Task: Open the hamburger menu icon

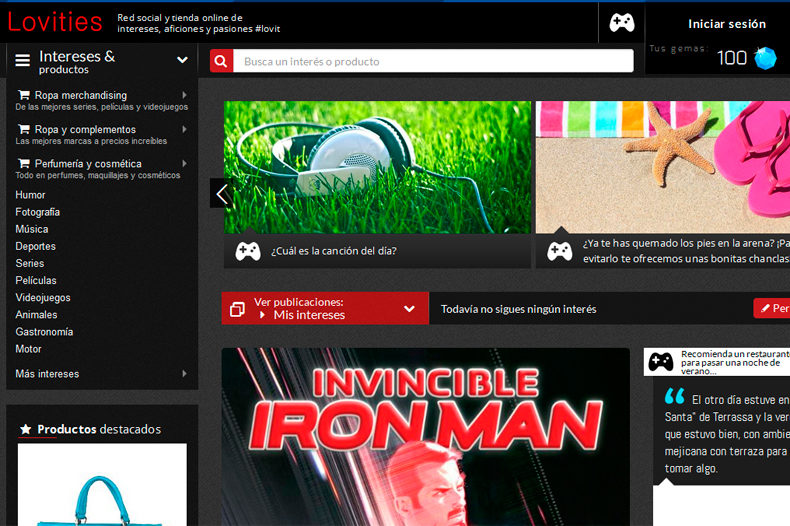Action: click(23, 60)
